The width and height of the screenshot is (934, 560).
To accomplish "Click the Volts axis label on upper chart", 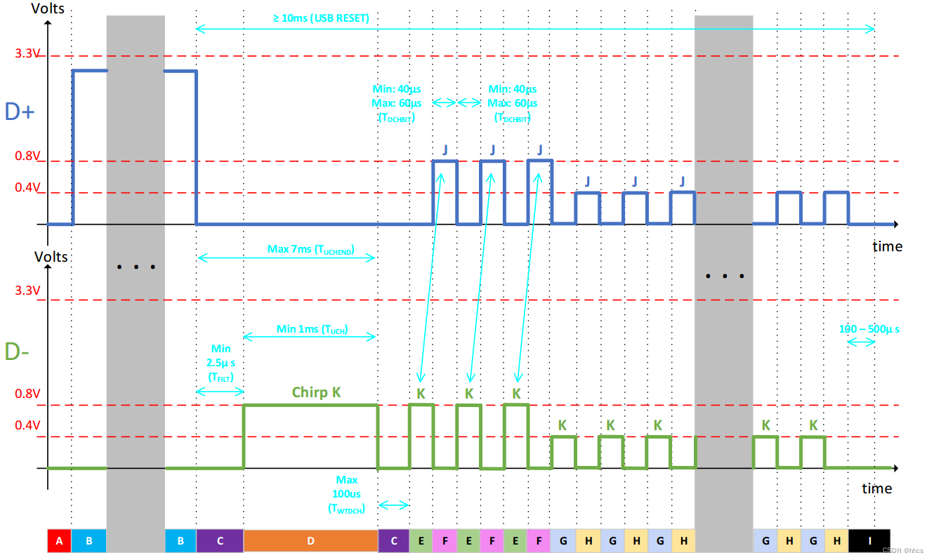I will click(48, 8).
